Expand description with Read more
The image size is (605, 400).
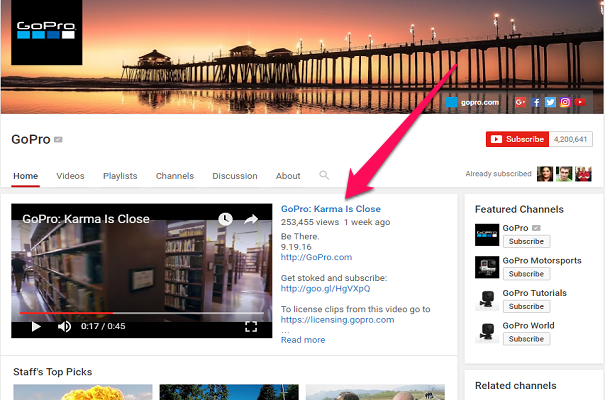(302, 340)
